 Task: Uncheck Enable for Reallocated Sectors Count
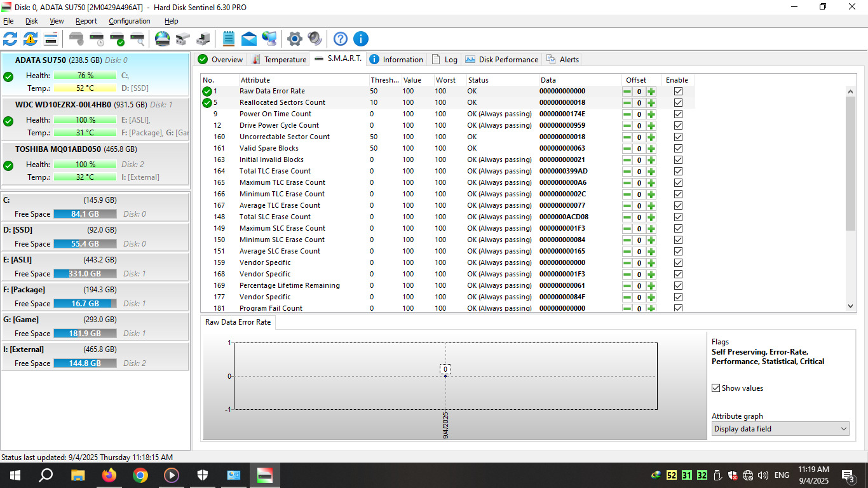click(x=678, y=103)
